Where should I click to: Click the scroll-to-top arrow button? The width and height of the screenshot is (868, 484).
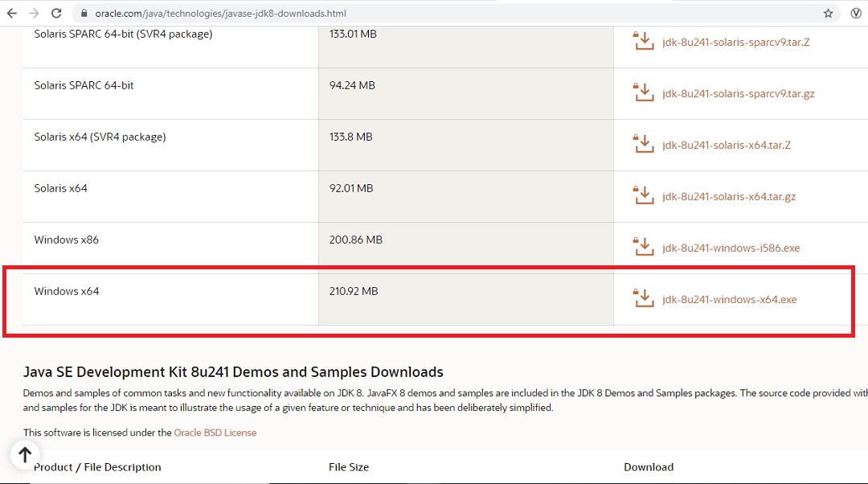click(24, 454)
